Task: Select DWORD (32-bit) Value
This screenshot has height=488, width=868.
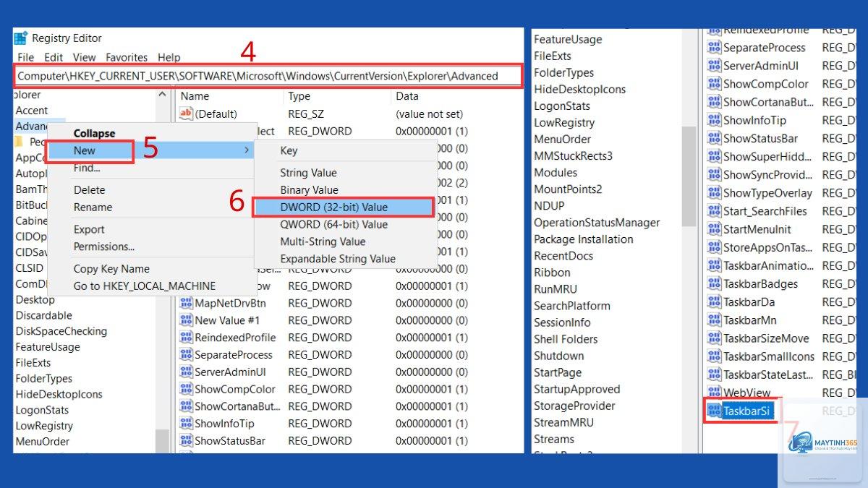Action: tap(334, 207)
